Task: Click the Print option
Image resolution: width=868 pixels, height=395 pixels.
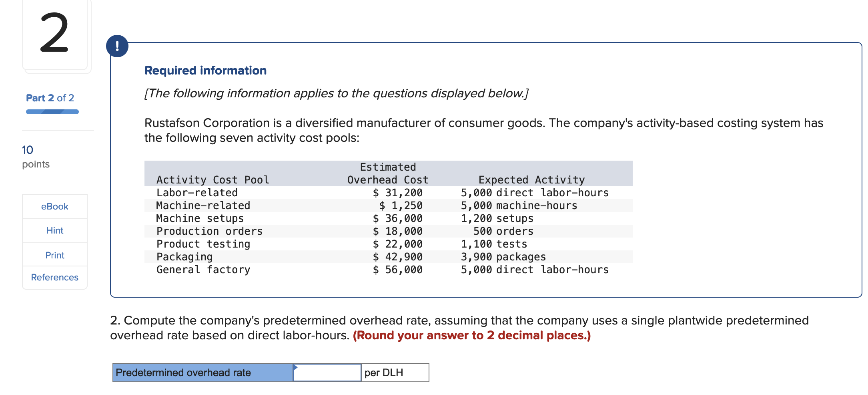Action: (x=54, y=255)
